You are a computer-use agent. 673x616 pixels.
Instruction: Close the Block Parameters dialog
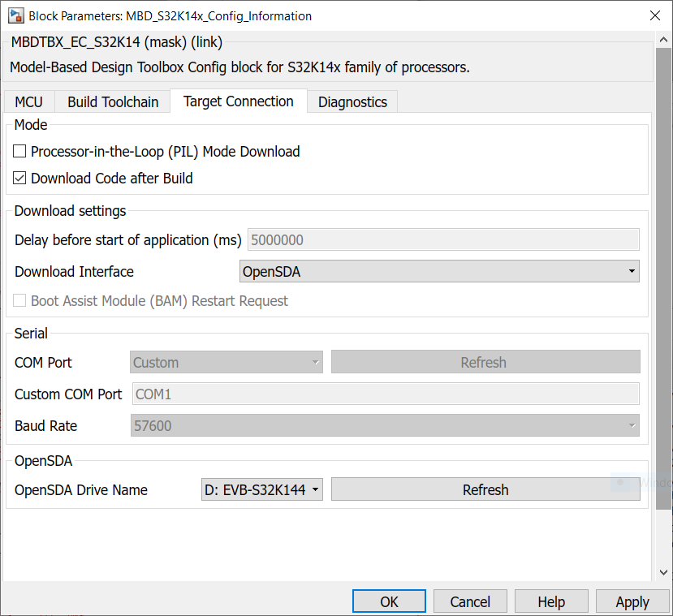(x=654, y=15)
